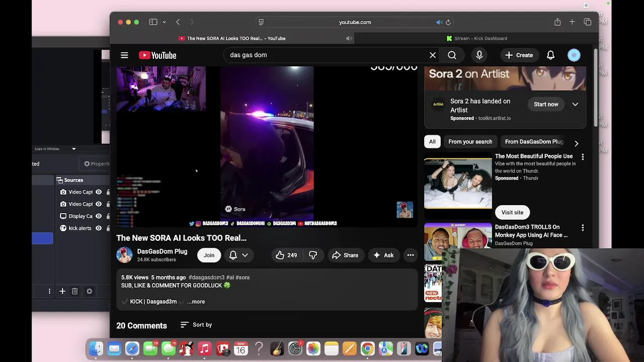Click the youtube.com address bar
The image size is (644, 362).
point(355,22)
